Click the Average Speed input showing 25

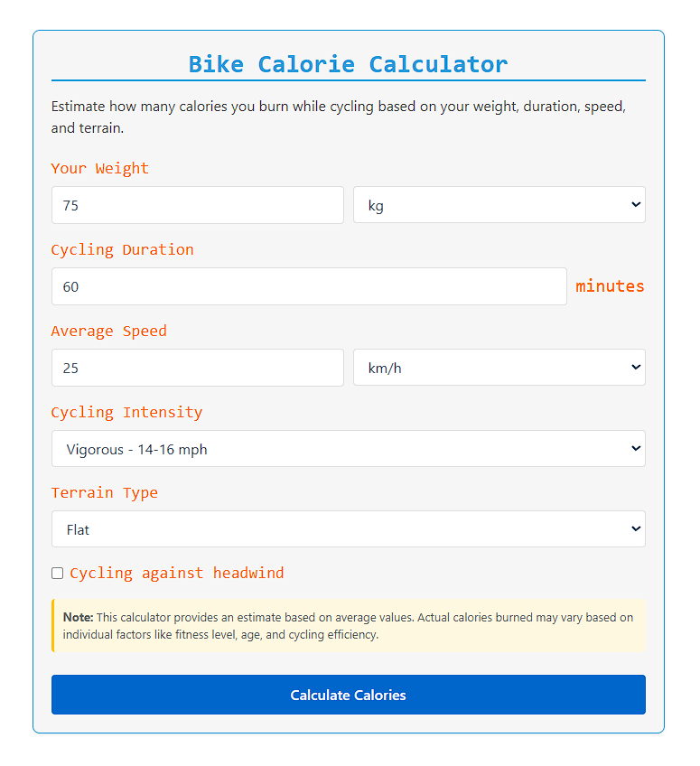coord(197,367)
